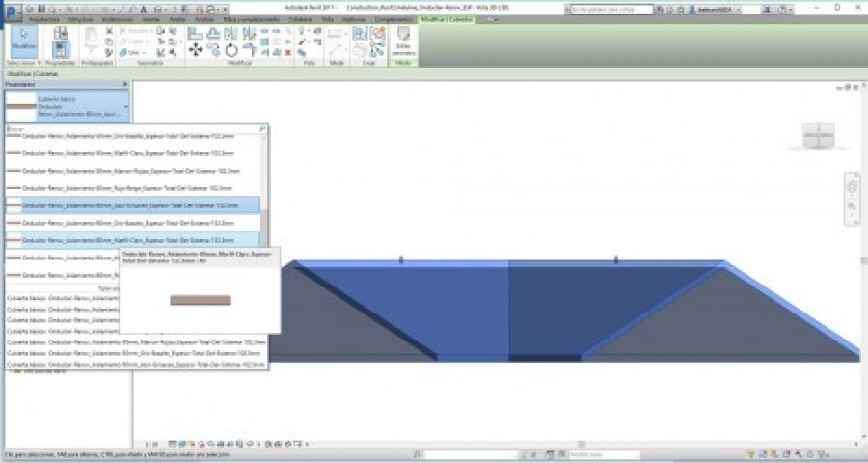The width and height of the screenshot is (868, 463).
Task: Open the Vista ribbon tab
Action: (x=328, y=20)
